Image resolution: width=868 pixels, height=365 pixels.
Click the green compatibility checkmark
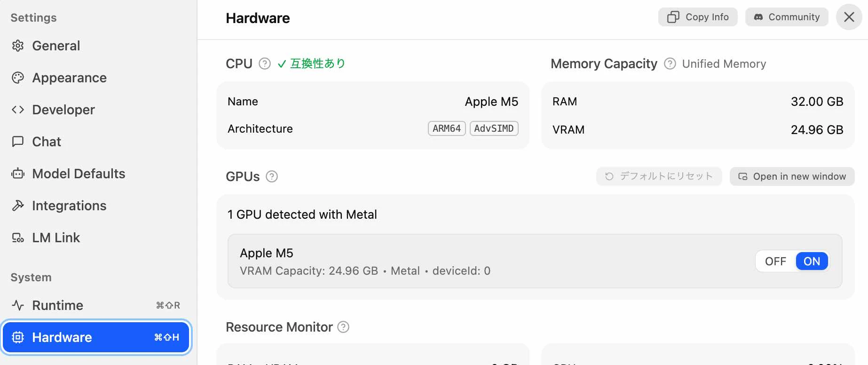pyautogui.click(x=282, y=64)
